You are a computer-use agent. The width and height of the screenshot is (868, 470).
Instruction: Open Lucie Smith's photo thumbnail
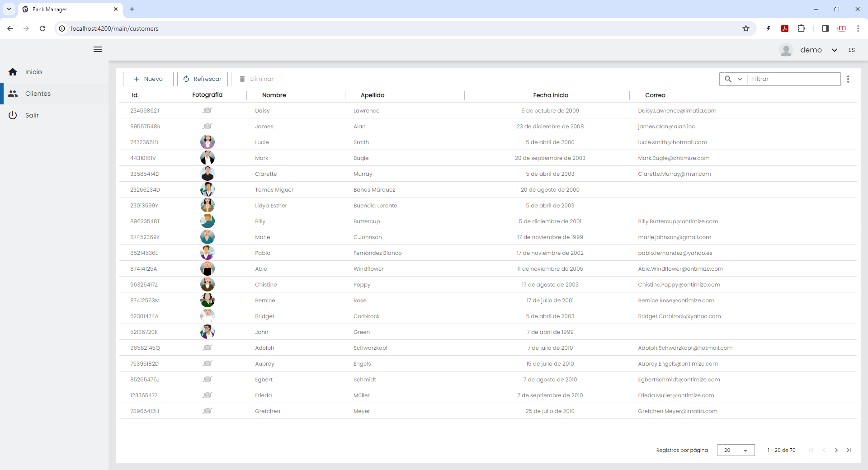click(208, 142)
